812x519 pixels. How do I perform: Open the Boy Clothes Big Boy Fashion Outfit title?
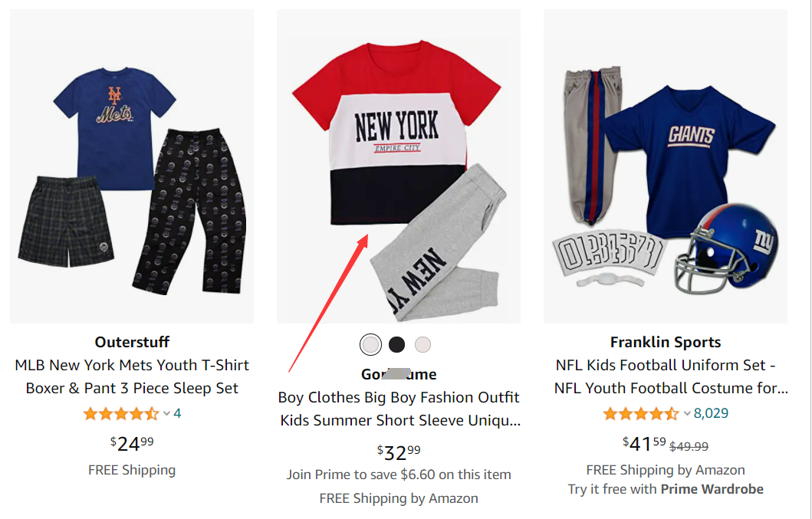399,409
